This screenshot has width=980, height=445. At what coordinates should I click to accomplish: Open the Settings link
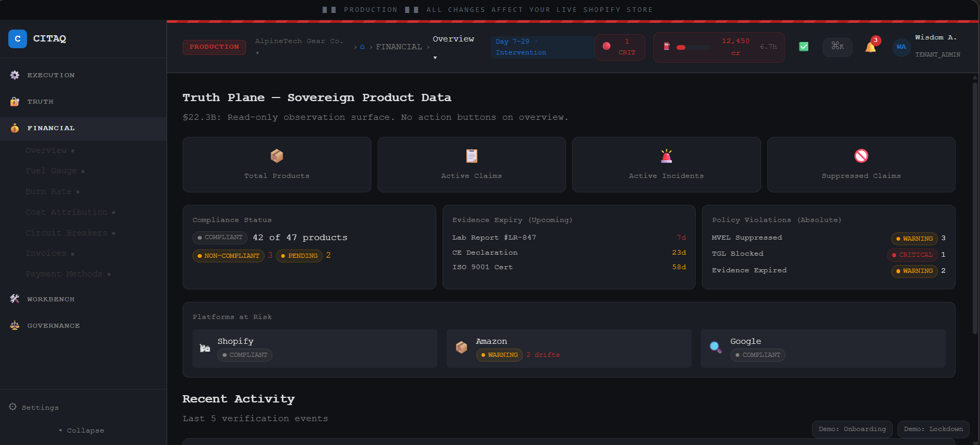34,407
